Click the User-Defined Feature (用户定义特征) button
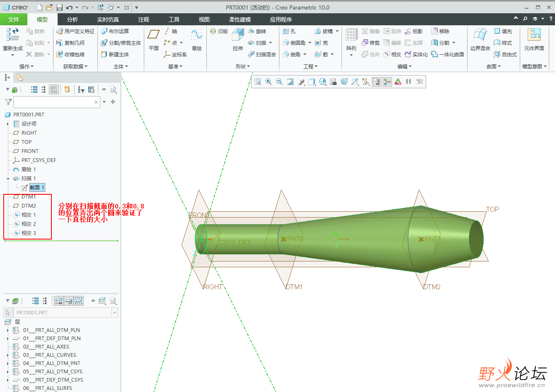The image size is (555, 392). click(75, 31)
